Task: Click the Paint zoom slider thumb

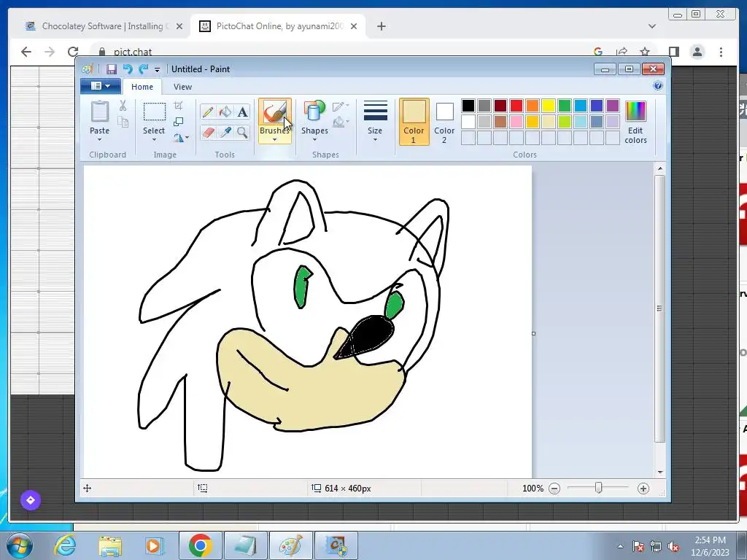Action: click(x=599, y=488)
